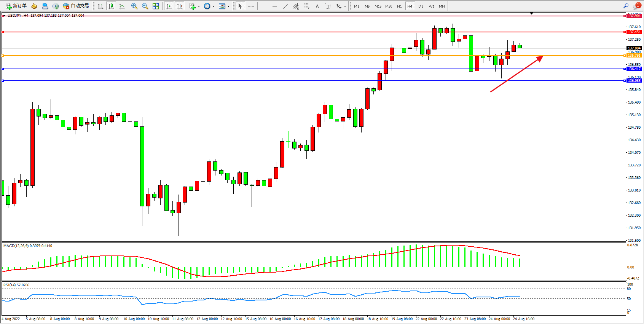
Task: Toggle auto scroll to latest bar
Action: coord(169,6)
